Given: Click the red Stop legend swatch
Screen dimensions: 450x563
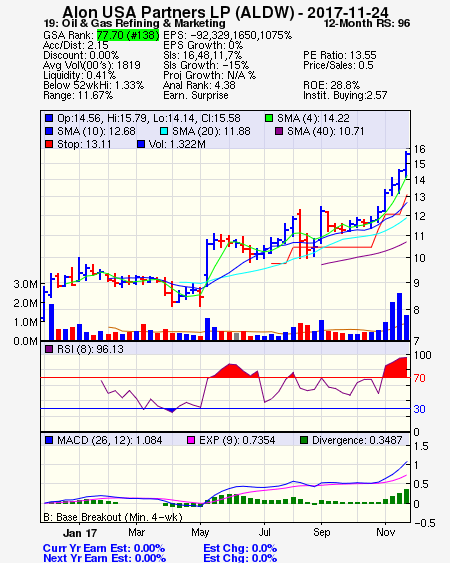Looking at the screenshot, I should pos(49,144).
